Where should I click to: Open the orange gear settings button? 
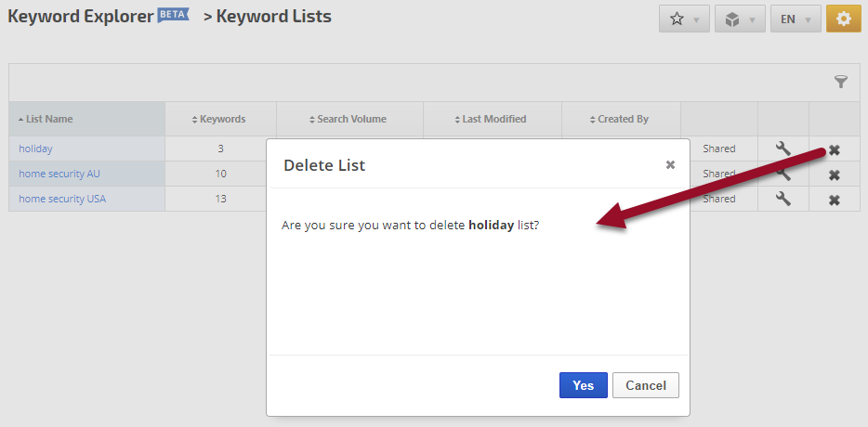(x=843, y=19)
